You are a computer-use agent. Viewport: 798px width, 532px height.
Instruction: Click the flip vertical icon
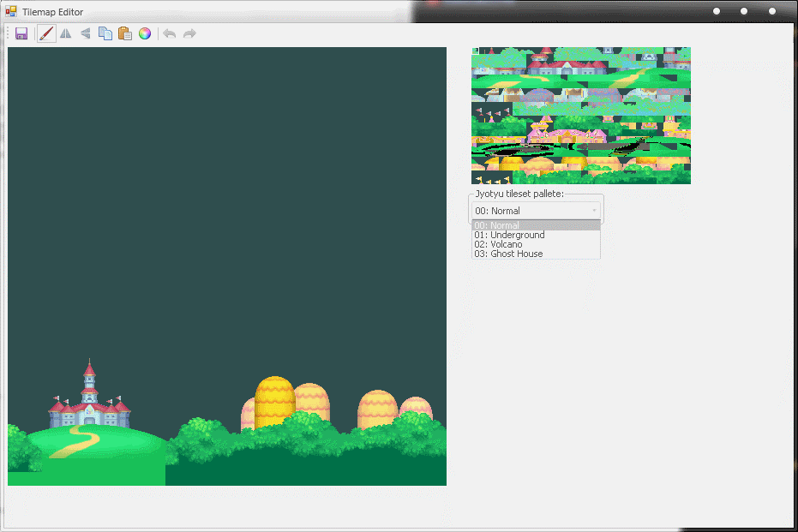click(85, 33)
